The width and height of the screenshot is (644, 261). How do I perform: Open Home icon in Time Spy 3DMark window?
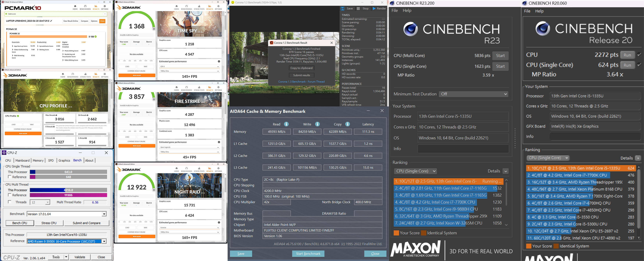pyautogui.click(x=176, y=6)
